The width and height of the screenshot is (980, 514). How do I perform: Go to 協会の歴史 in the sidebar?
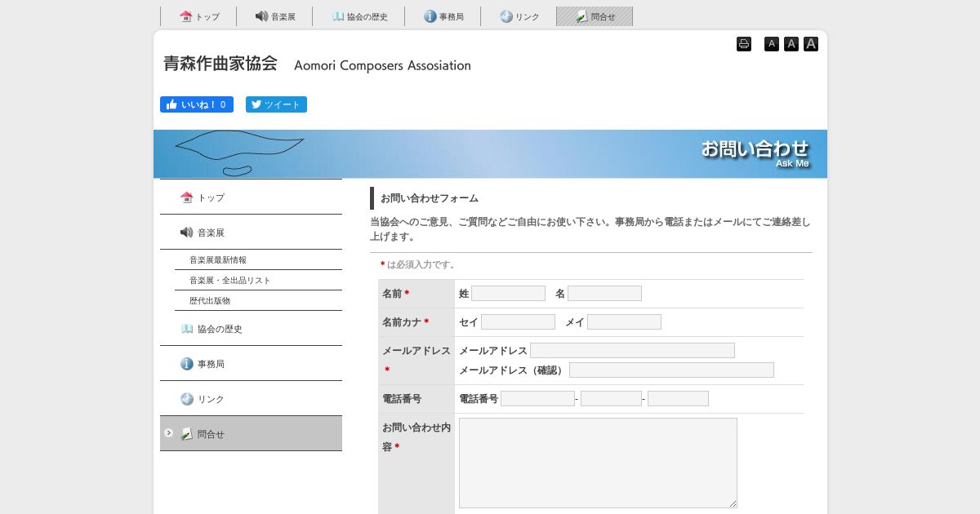[x=251, y=329]
